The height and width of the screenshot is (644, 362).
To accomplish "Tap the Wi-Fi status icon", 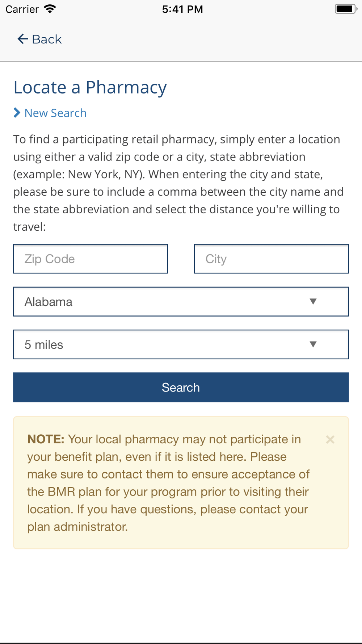I will (x=50, y=9).
